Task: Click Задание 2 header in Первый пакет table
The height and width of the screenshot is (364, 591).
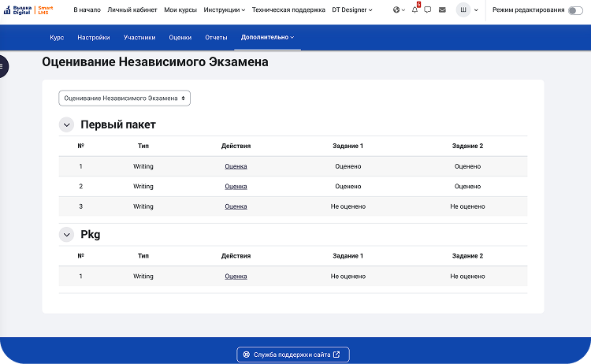Action: pos(467,146)
